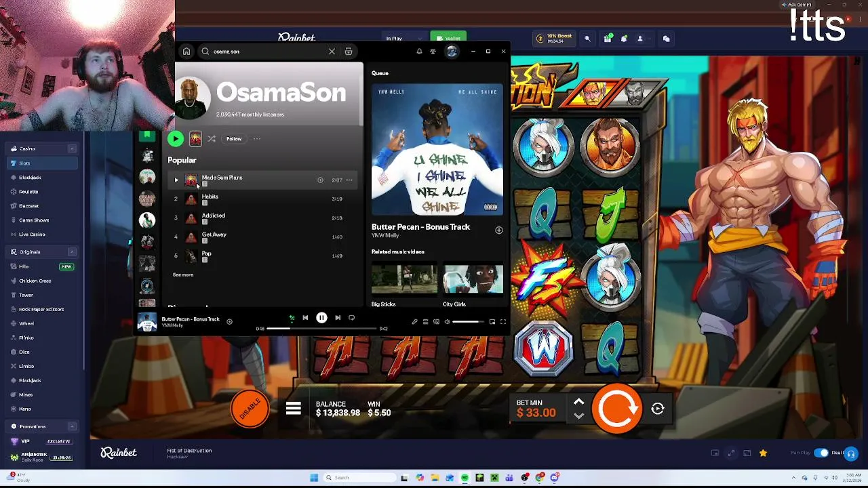
Task: Enable shuffle on OsamaSon artist page
Action: pyautogui.click(x=212, y=139)
